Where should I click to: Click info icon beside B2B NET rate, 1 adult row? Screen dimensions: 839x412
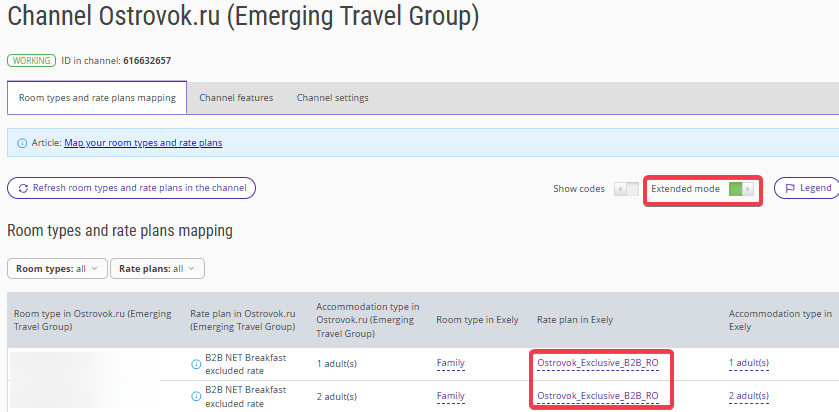(196, 363)
